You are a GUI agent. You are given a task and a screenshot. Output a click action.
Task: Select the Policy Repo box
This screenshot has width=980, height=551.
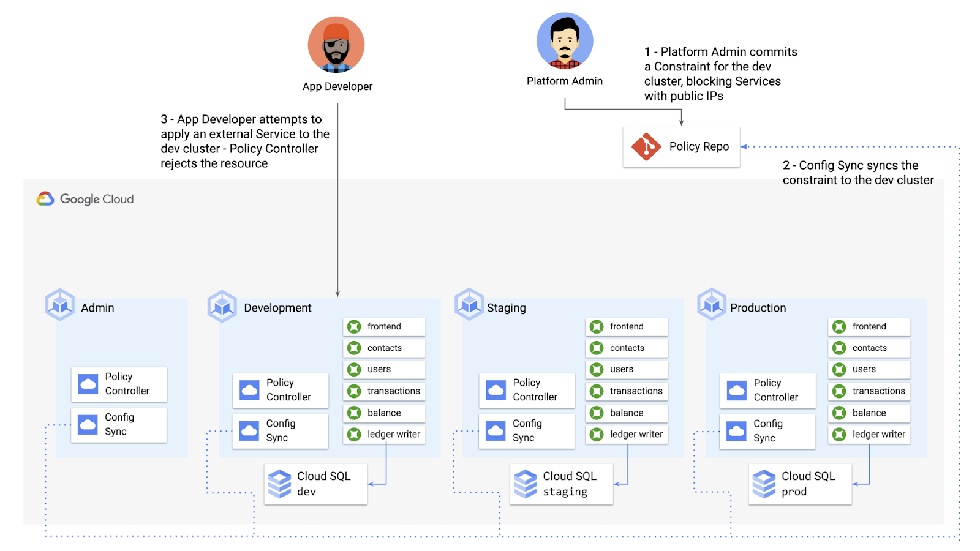682,147
